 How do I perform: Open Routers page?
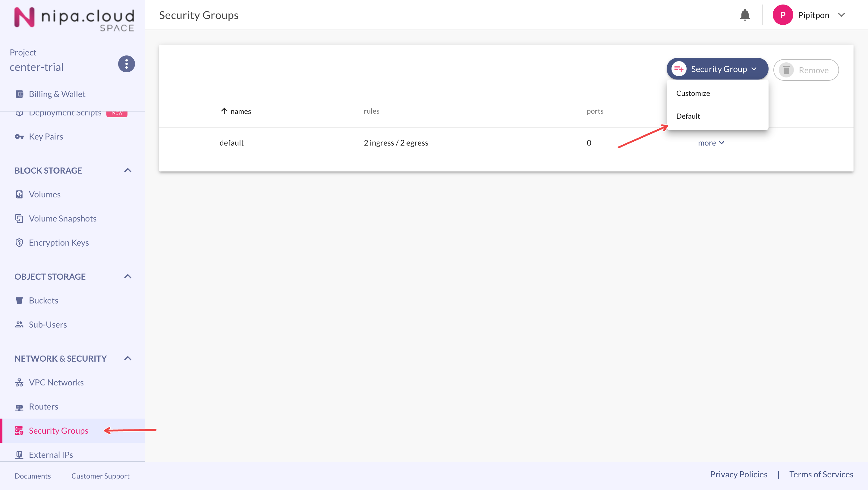(x=43, y=407)
